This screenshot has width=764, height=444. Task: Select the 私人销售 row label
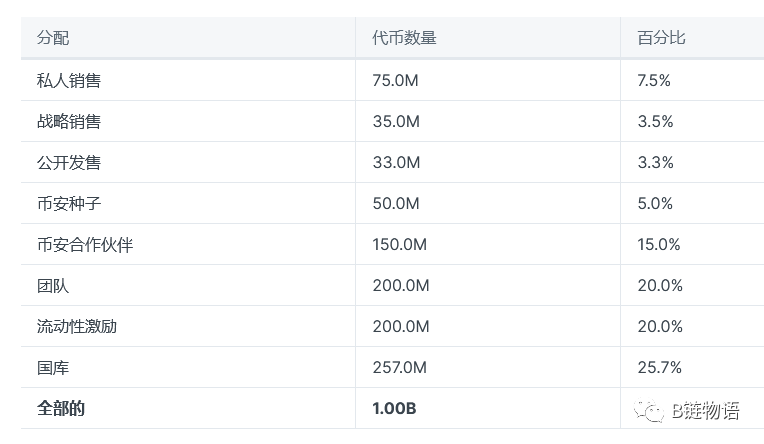coord(69,80)
